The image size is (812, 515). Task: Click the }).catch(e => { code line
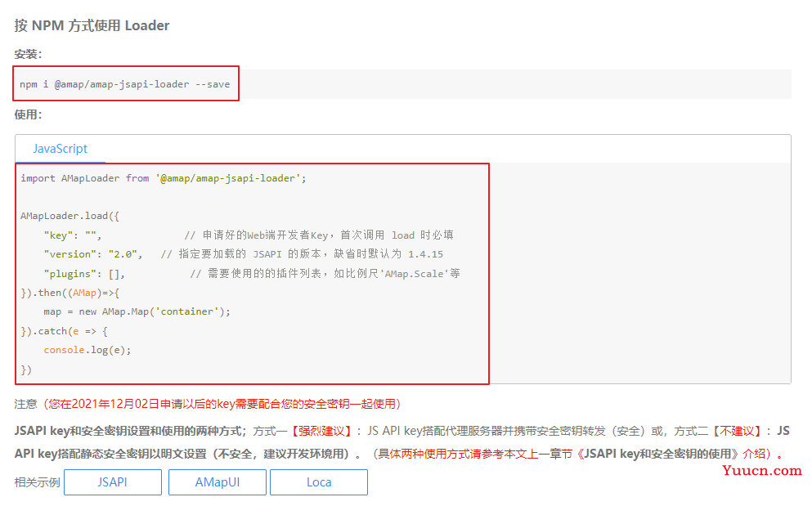coord(64,331)
